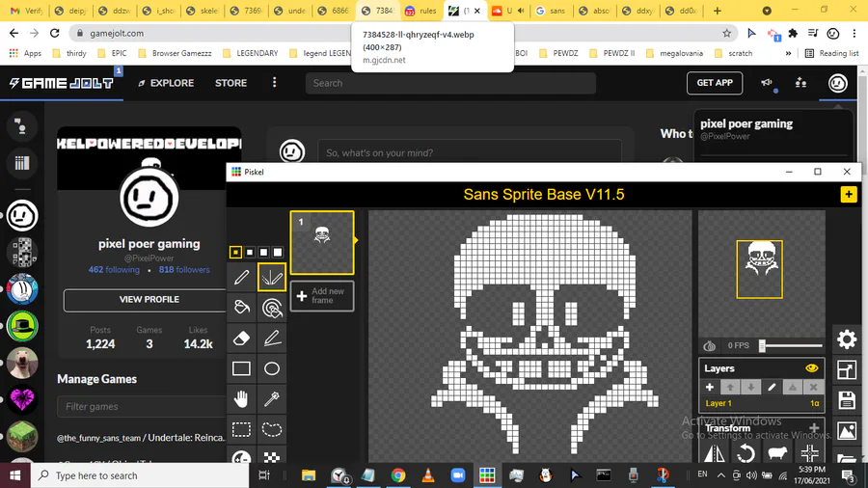The height and width of the screenshot is (488, 868).
Task: Open 462 following link
Action: 114,269
